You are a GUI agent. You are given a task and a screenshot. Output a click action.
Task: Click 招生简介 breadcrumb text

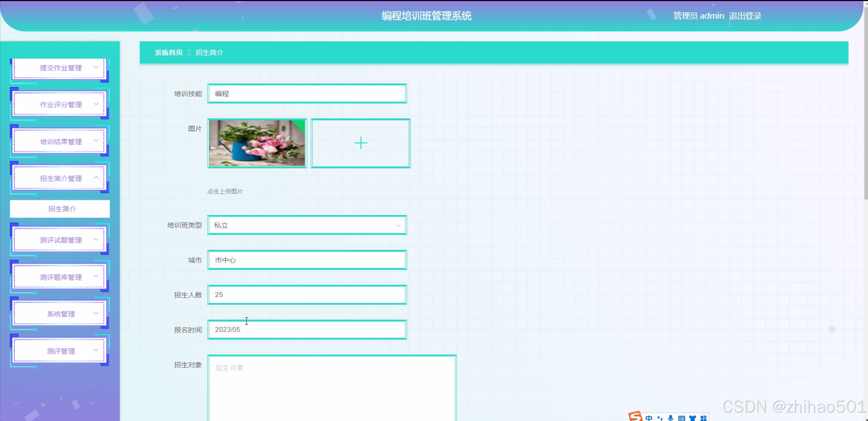(210, 53)
